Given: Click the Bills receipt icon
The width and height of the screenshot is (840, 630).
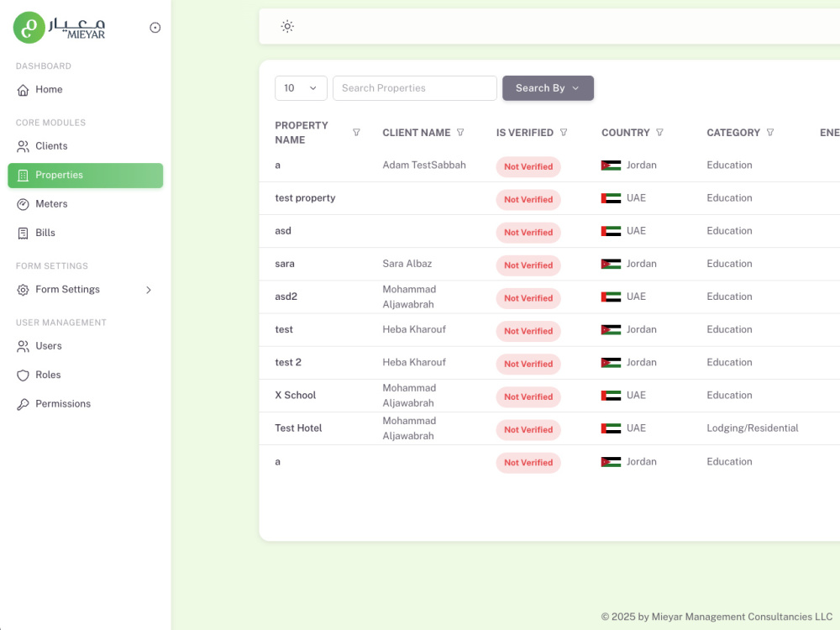Looking at the screenshot, I should tap(23, 233).
